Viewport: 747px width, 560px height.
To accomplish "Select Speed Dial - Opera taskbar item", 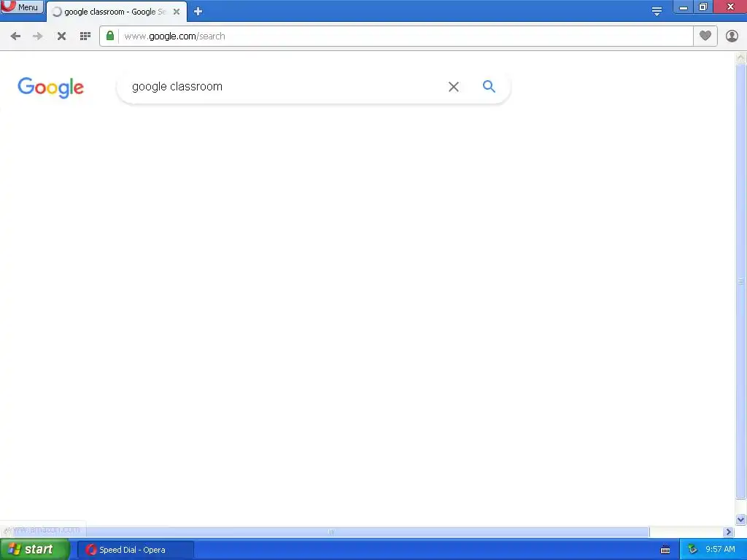I will click(136, 550).
